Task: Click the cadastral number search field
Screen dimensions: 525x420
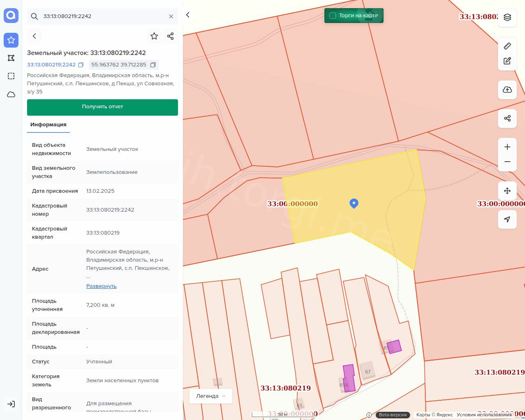Action: click(103, 16)
